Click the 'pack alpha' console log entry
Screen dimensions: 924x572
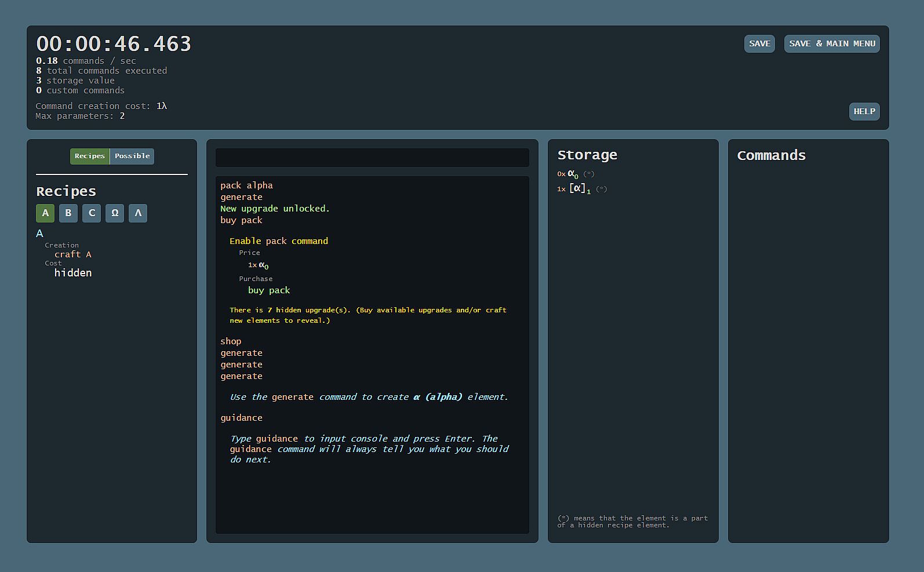point(246,185)
